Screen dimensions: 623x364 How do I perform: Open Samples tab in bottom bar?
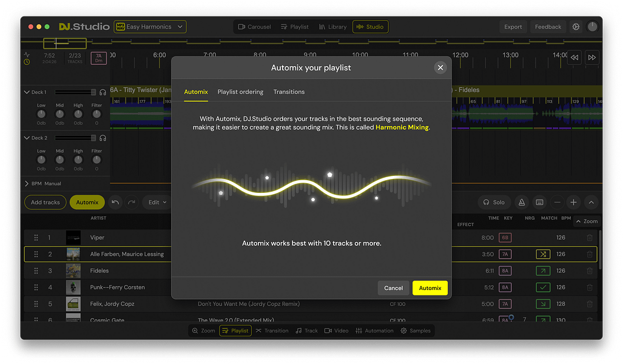point(416,331)
